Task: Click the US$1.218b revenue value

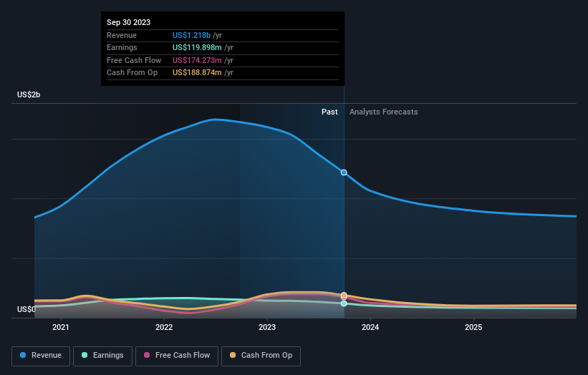Action: (192, 35)
